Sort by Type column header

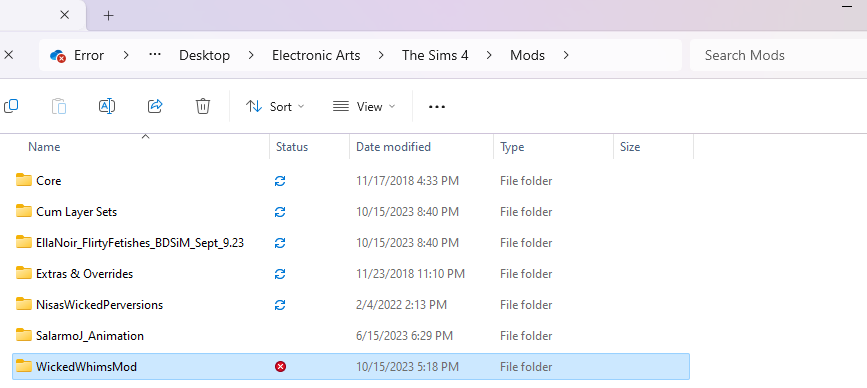coord(512,147)
